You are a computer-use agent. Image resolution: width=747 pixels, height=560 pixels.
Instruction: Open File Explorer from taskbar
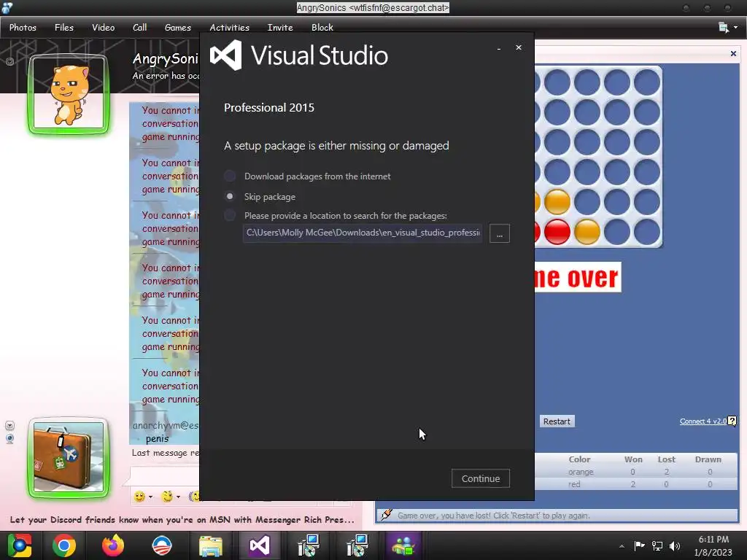coord(211,545)
